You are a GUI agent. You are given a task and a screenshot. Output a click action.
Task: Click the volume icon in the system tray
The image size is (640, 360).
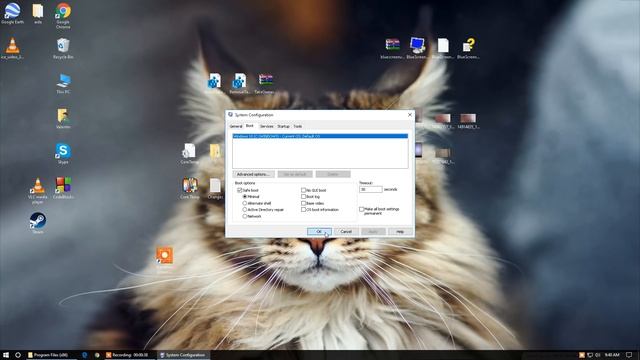tap(598, 355)
